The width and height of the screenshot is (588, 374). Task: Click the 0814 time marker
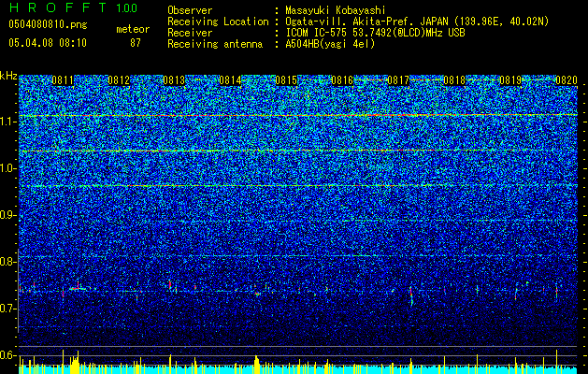(230, 80)
